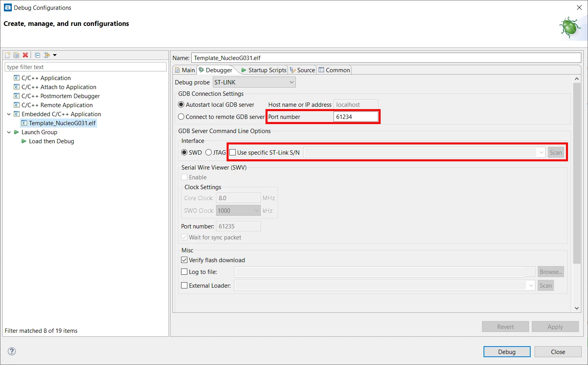Uncheck Verify flash download
The height and width of the screenshot is (365, 588).
pos(184,260)
